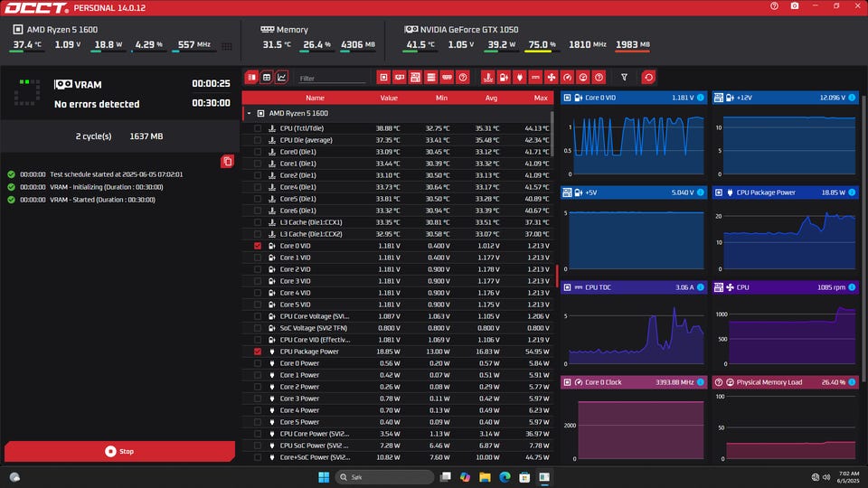This screenshot has width=868, height=488.
Task: Uncheck the Core 0 VID checkbox
Action: click(258, 246)
